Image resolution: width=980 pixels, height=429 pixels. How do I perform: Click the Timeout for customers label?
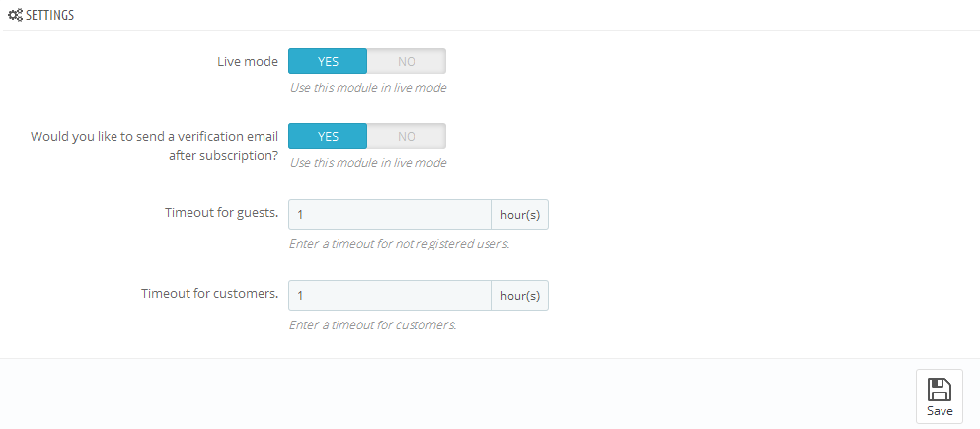tap(209, 294)
